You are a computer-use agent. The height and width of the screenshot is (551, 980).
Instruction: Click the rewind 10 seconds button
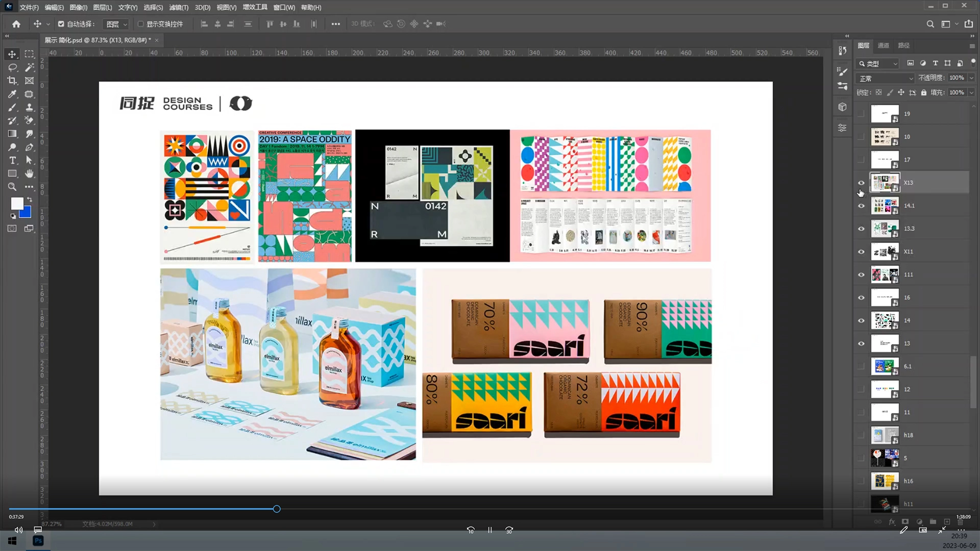pos(470,530)
